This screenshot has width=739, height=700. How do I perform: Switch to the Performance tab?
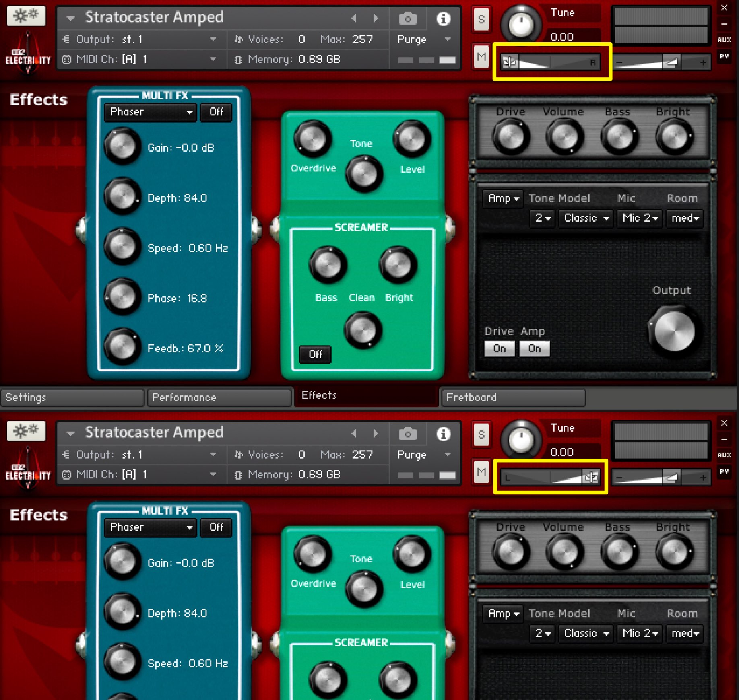tap(219, 397)
